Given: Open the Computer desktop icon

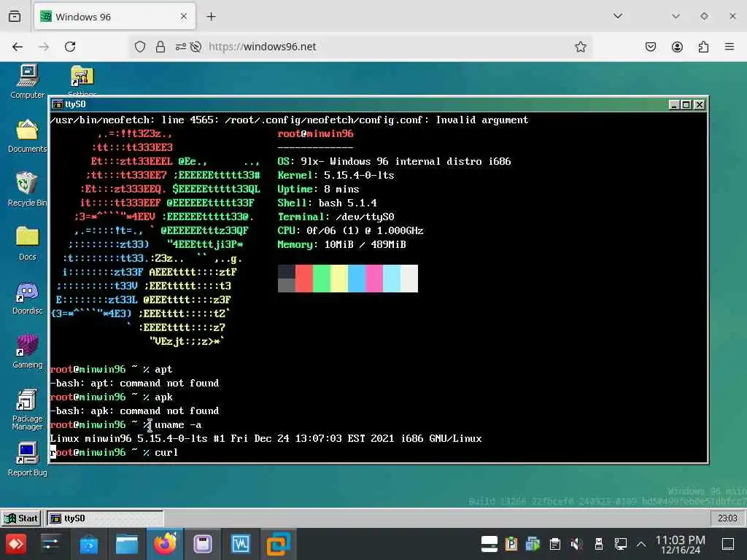Looking at the screenshot, I should tap(27, 82).
